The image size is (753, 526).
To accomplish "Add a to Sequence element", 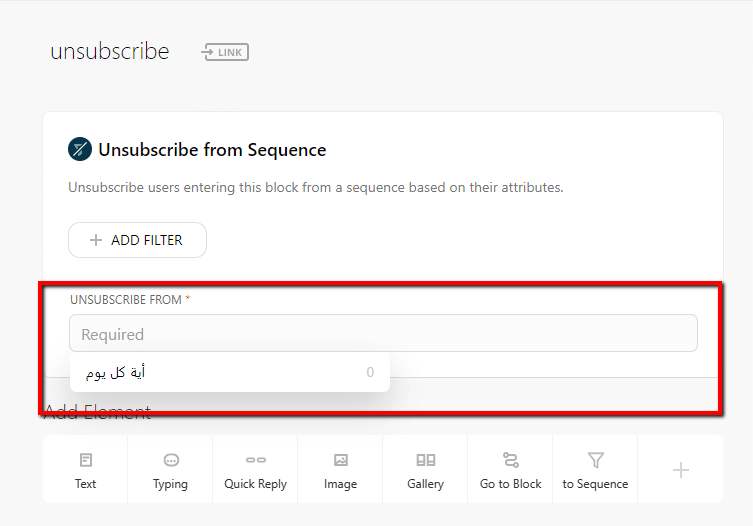I will point(595,469).
